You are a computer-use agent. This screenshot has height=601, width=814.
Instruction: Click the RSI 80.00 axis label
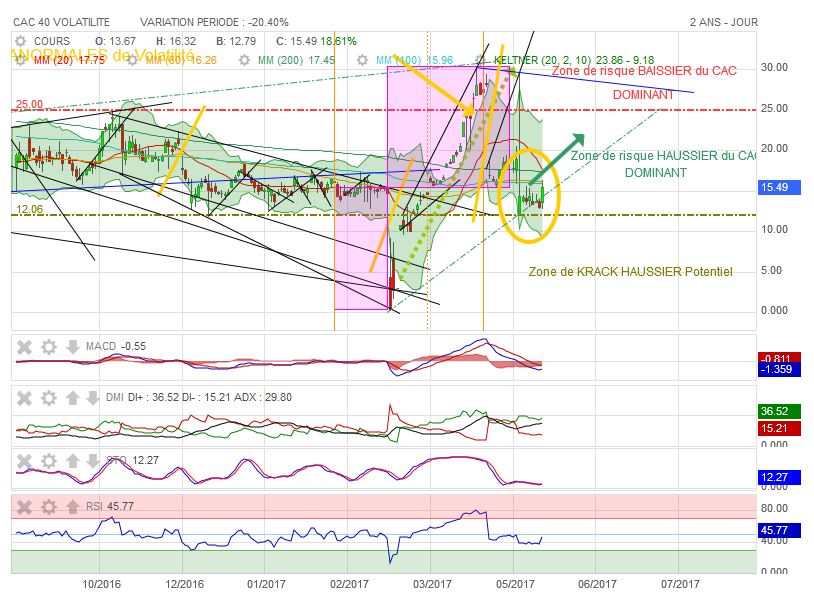point(774,508)
